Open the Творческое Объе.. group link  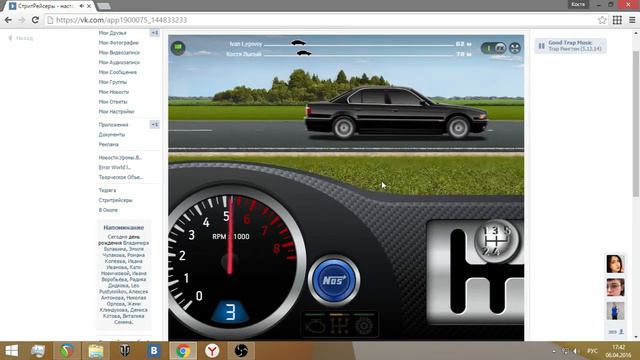click(120, 177)
